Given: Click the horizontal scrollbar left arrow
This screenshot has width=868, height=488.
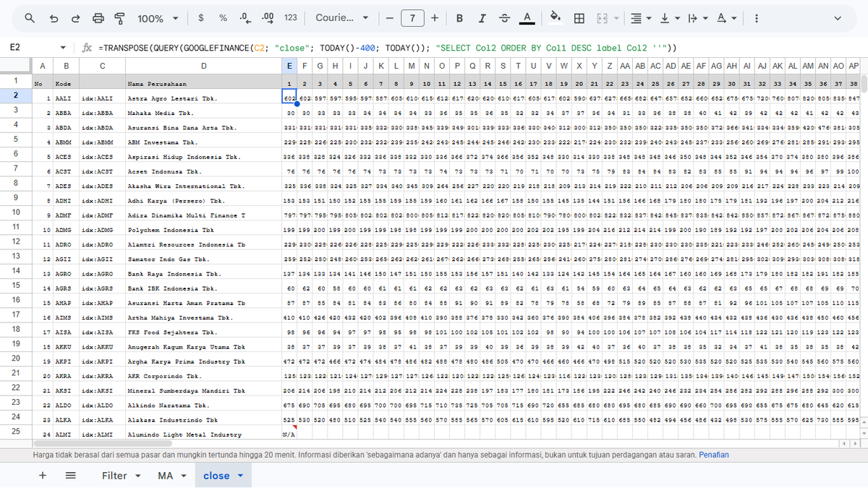Looking at the screenshot, I should point(843,442).
